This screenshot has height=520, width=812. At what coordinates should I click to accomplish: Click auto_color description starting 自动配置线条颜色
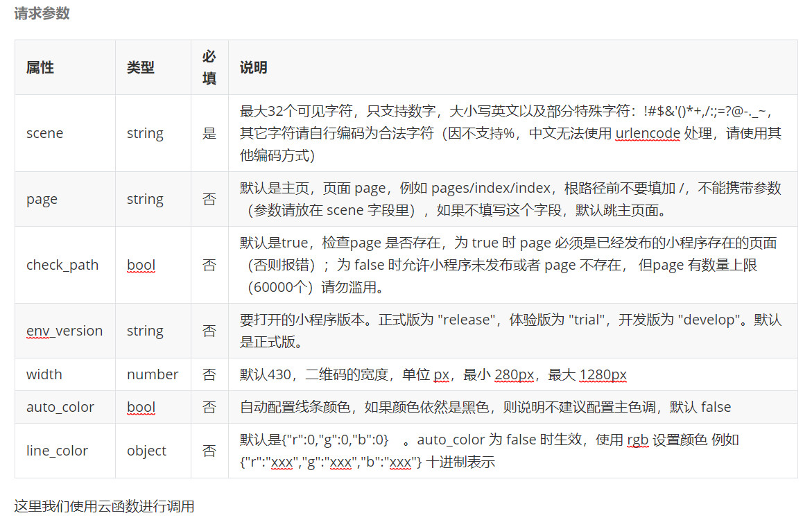[x=485, y=407]
